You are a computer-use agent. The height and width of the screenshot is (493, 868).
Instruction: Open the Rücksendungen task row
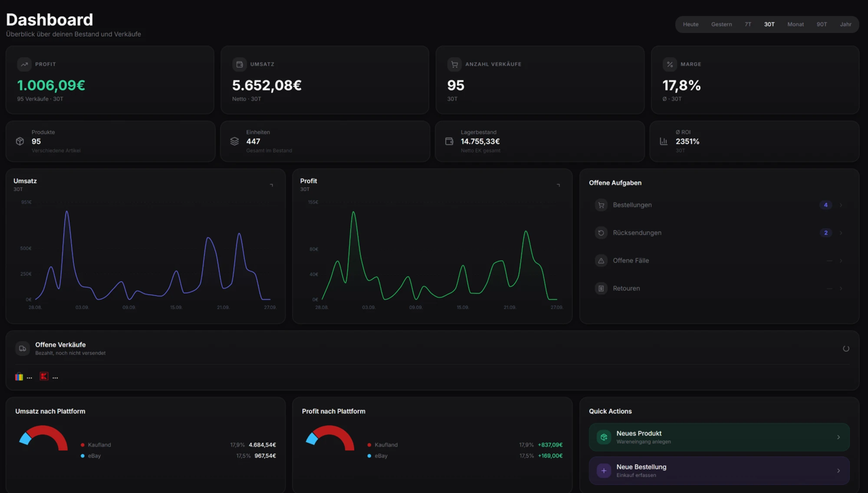[x=719, y=233]
